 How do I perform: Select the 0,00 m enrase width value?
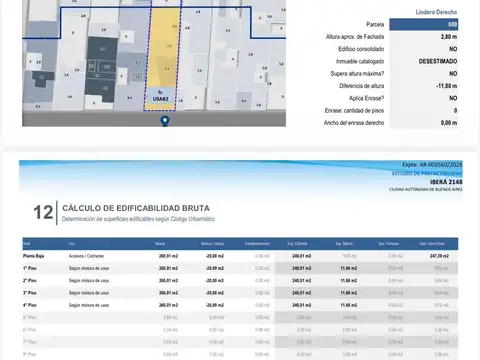449,123
